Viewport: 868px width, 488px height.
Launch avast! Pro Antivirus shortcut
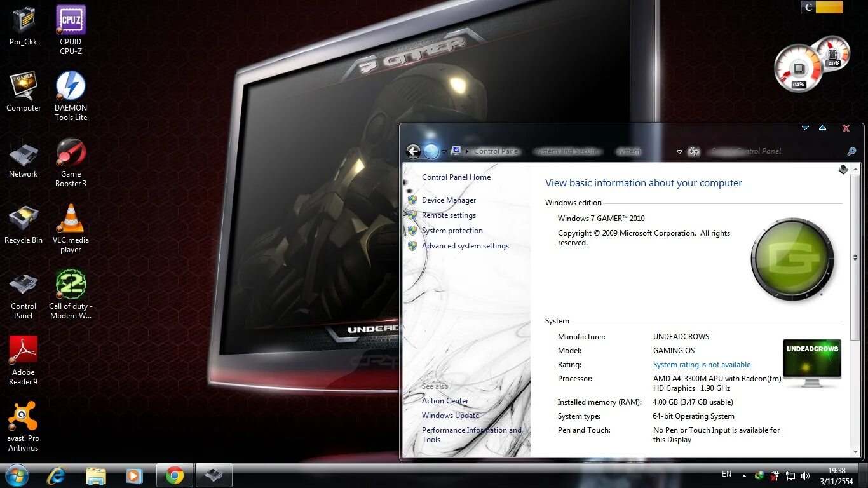coord(24,426)
